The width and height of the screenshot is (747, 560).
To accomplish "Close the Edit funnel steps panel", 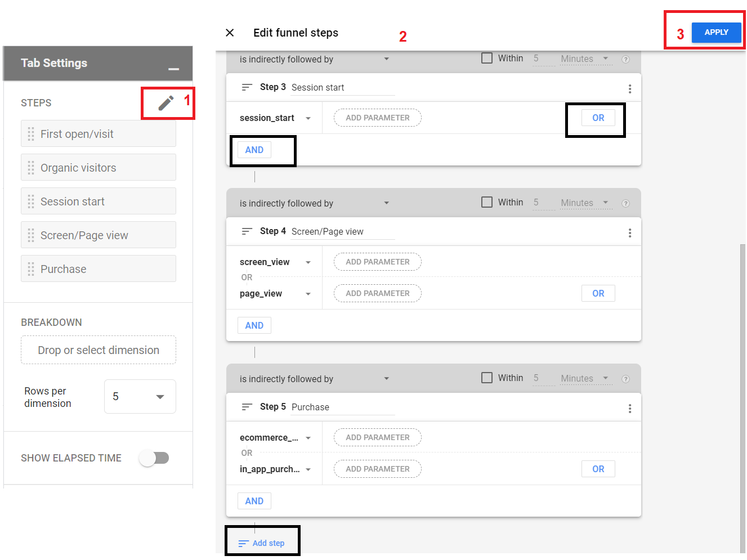I will pyautogui.click(x=230, y=33).
